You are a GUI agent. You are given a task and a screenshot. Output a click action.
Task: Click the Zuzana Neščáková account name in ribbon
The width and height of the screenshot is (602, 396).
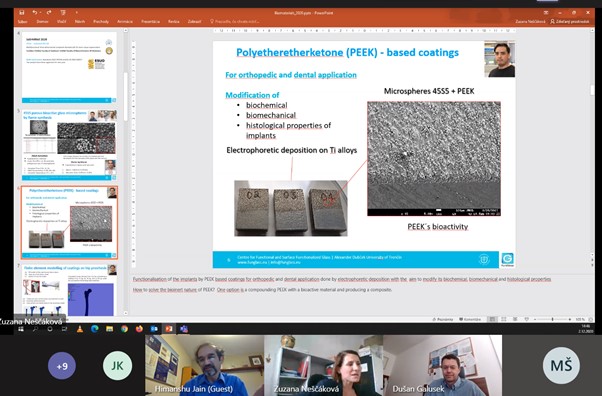[x=530, y=22]
